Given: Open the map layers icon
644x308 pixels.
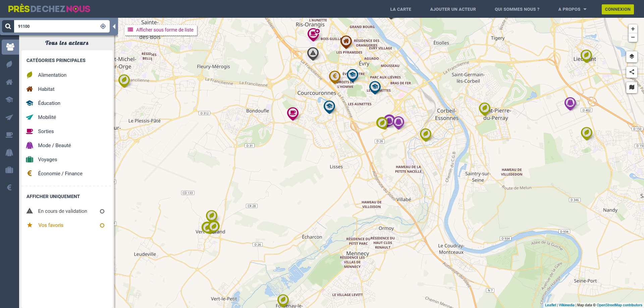Looking at the screenshot, I should 632,57.
